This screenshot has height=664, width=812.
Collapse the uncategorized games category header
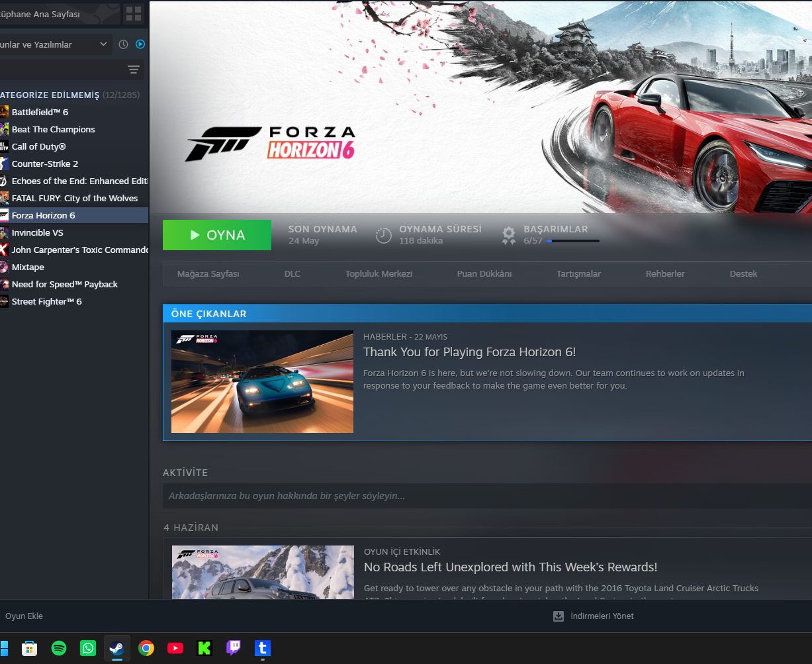tap(70, 95)
